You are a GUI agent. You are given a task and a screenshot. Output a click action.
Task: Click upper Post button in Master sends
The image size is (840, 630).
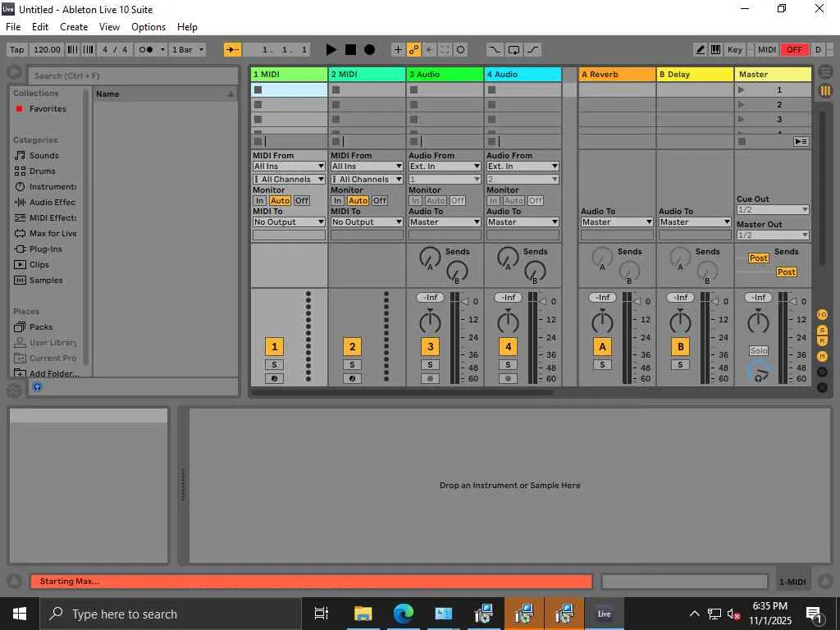758,258
